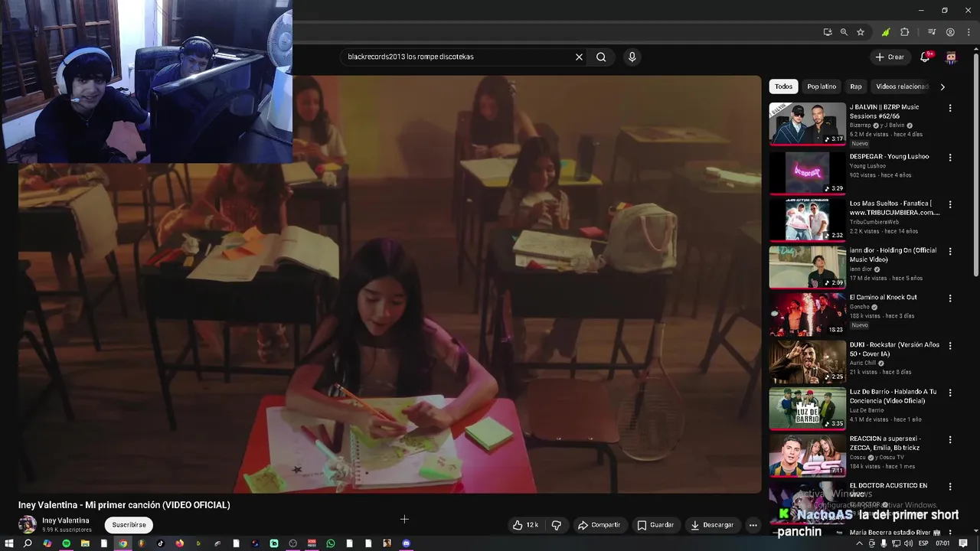This screenshot has width=980, height=551.
Task: Open options for EL DOCTOR ACUSTICO video
Action: (950, 487)
